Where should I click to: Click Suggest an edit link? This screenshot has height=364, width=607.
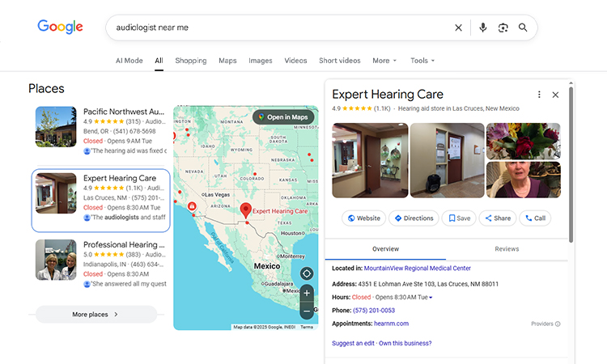[353, 343]
